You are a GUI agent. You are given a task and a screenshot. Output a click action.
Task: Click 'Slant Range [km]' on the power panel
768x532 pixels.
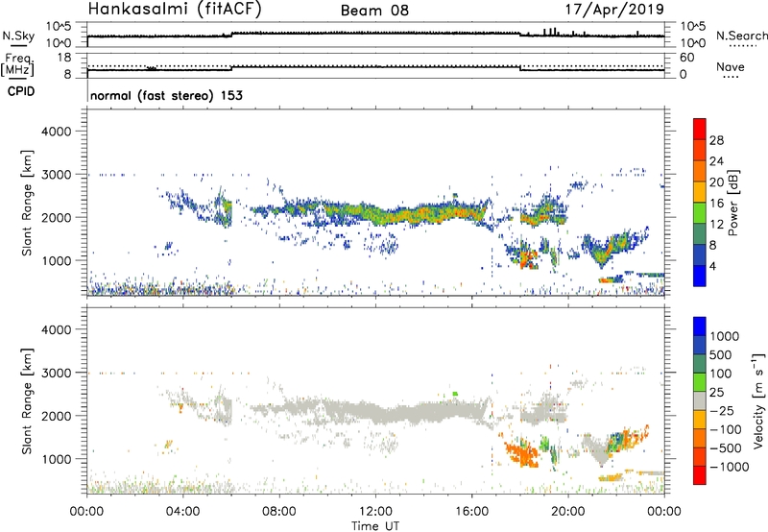point(27,203)
